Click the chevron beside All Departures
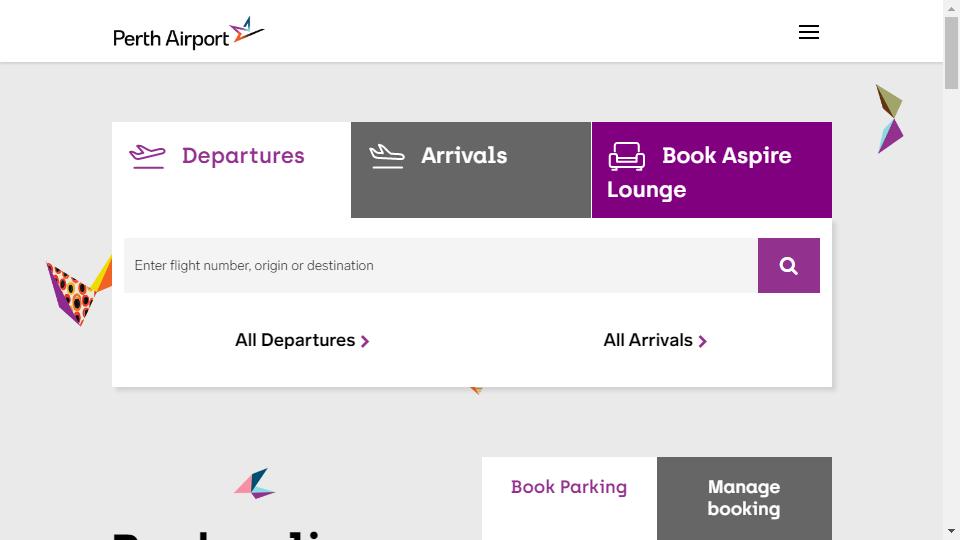The width and height of the screenshot is (960, 540). point(365,341)
